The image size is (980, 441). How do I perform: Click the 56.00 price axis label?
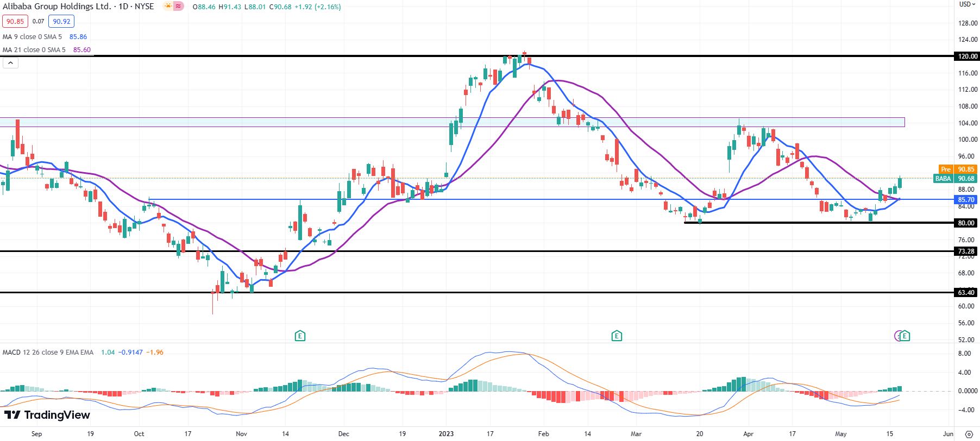point(968,323)
